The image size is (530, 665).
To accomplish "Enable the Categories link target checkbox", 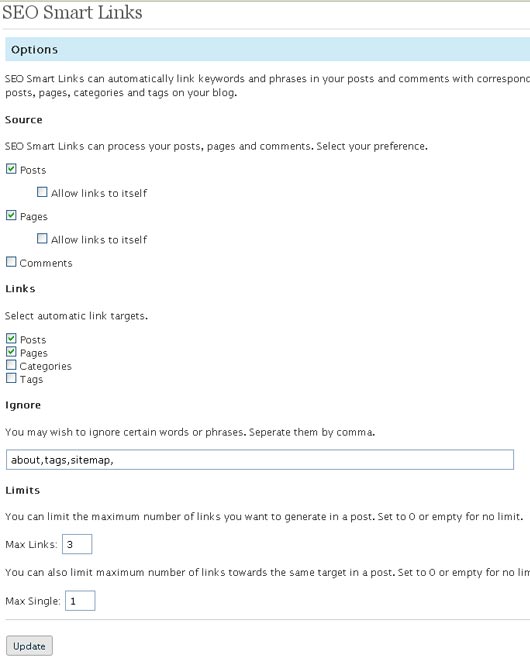I will pyautogui.click(x=11, y=365).
